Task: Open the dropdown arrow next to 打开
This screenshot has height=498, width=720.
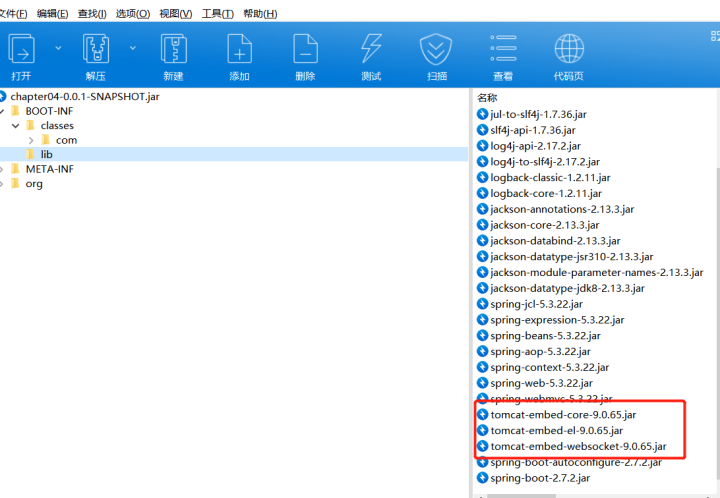Action: pos(58,48)
